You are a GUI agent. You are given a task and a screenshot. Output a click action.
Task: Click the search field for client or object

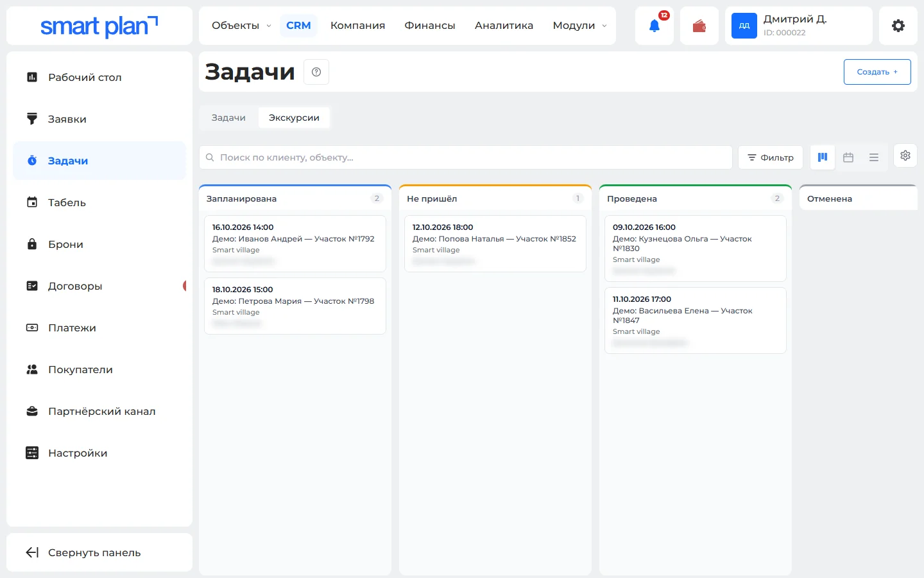click(466, 157)
